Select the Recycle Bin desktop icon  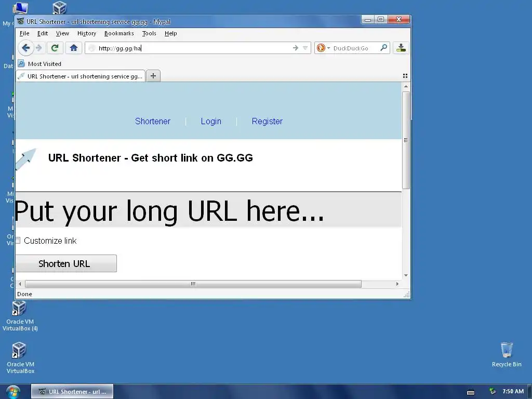(507, 354)
